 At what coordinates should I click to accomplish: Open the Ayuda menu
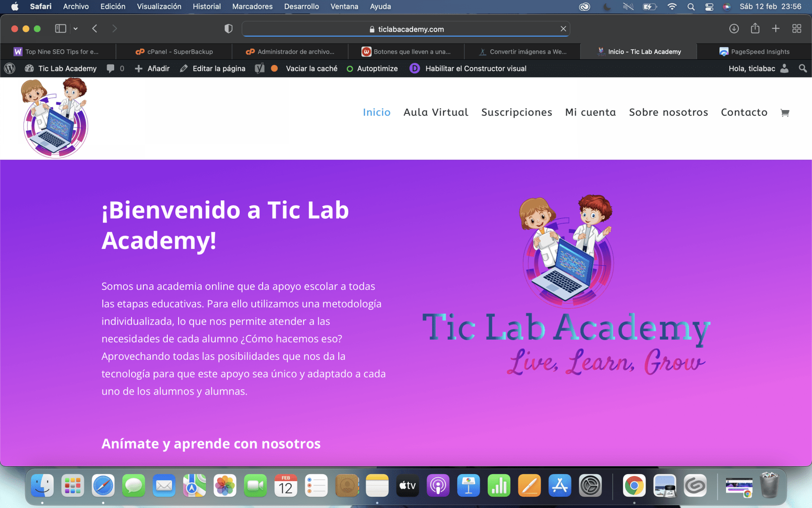point(381,7)
